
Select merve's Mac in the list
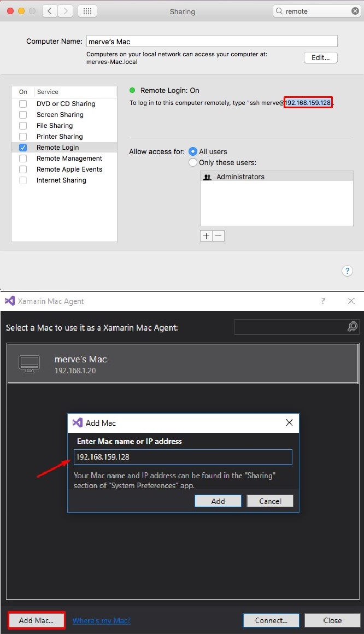click(x=183, y=363)
